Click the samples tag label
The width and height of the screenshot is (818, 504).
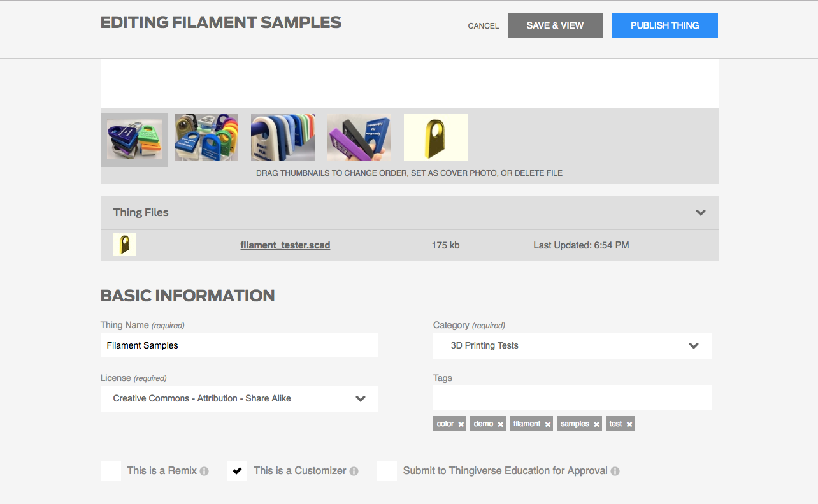(x=575, y=424)
